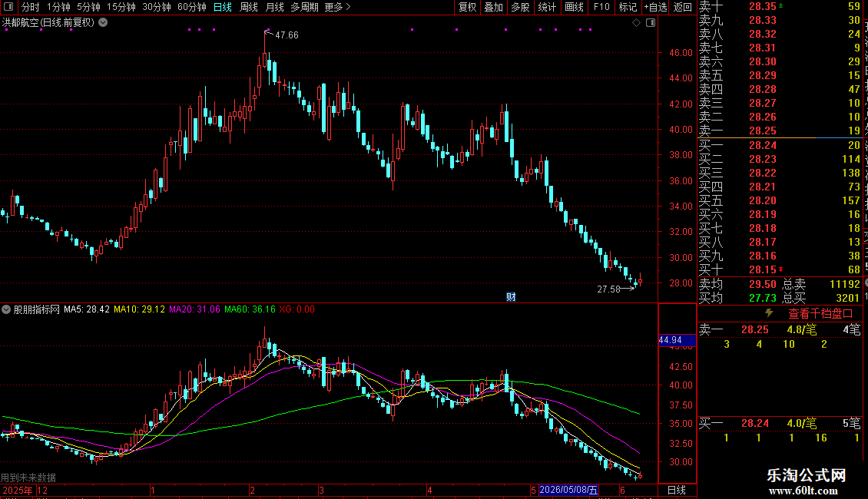This screenshot has height=499, width=868.
Task: Click the XG: 0.00 label
Action: click(x=297, y=309)
